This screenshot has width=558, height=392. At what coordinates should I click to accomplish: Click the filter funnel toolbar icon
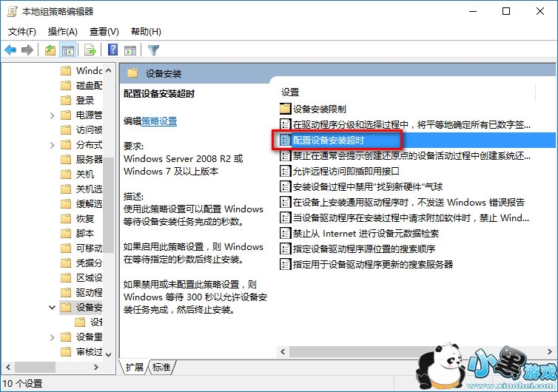click(154, 50)
